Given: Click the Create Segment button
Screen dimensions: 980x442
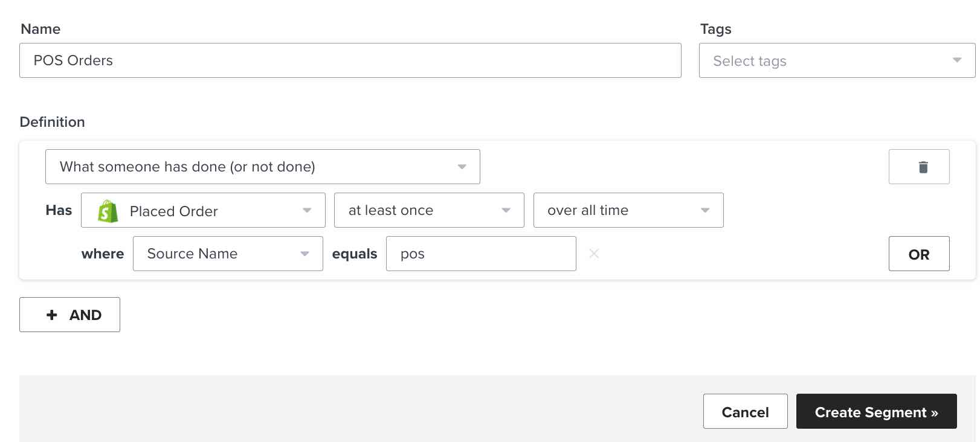Looking at the screenshot, I should pos(876,411).
